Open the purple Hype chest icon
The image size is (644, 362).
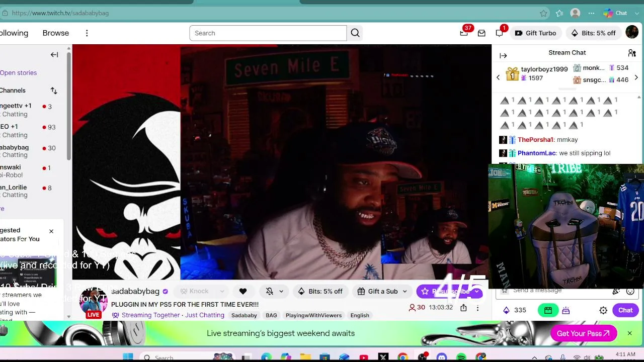(x=566, y=310)
